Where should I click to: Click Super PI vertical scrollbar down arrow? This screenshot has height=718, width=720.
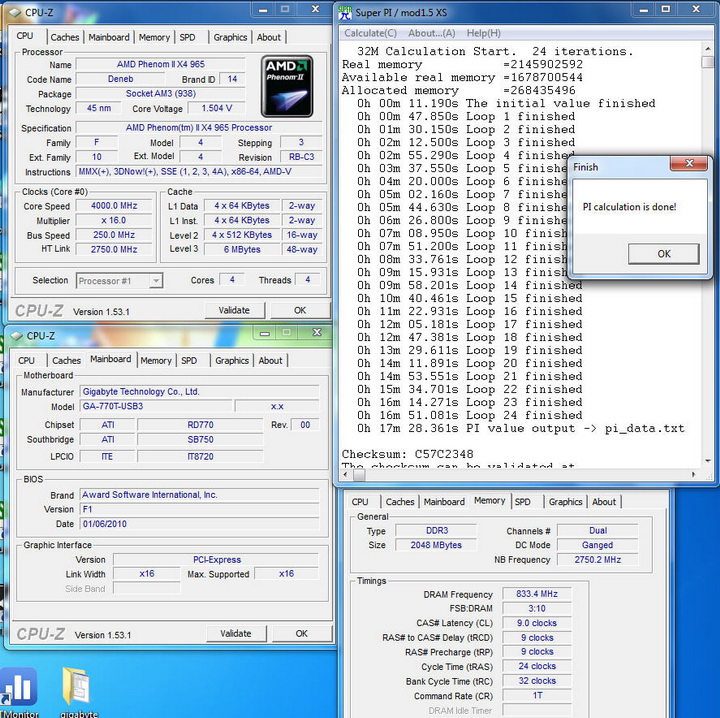(x=707, y=460)
